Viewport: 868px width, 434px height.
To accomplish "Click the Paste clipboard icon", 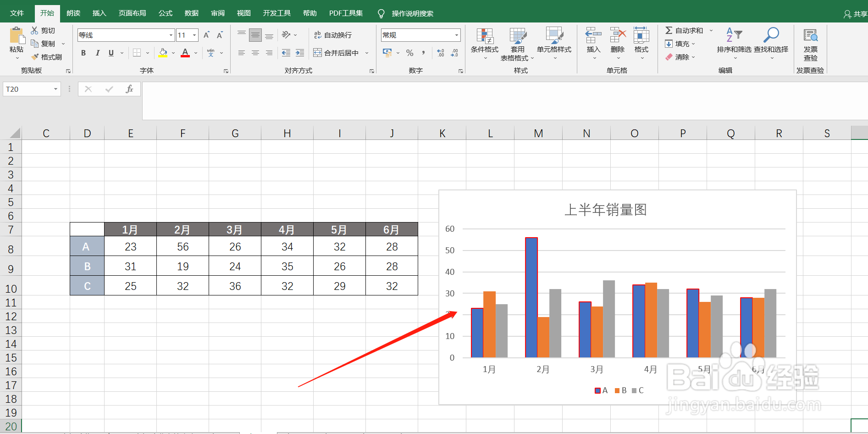I will pyautogui.click(x=17, y=36).
